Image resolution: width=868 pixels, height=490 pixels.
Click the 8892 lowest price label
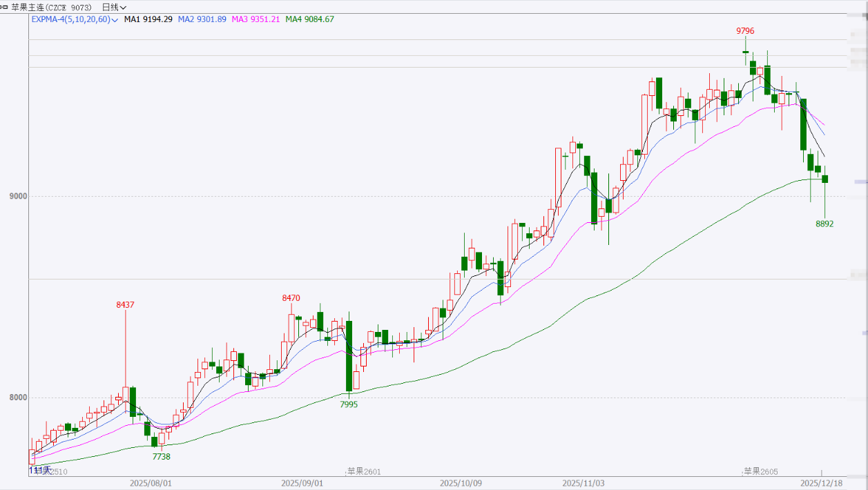click(x=824, y=224)
